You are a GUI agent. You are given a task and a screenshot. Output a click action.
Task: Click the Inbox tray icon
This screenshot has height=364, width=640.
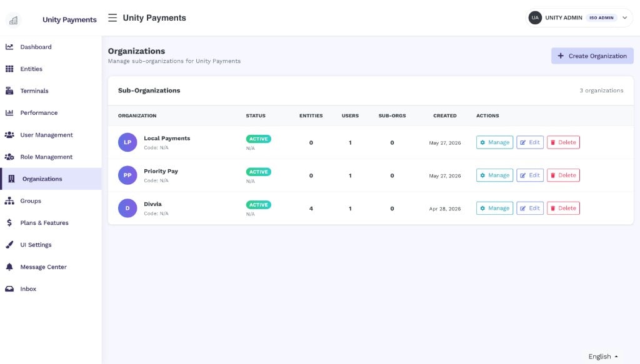click(x=9, y=289)
